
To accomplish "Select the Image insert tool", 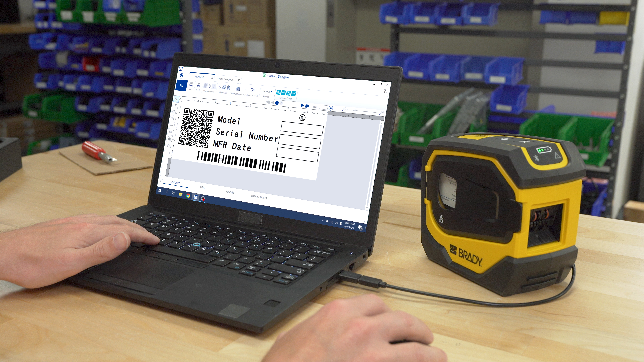I will [169, 138].
